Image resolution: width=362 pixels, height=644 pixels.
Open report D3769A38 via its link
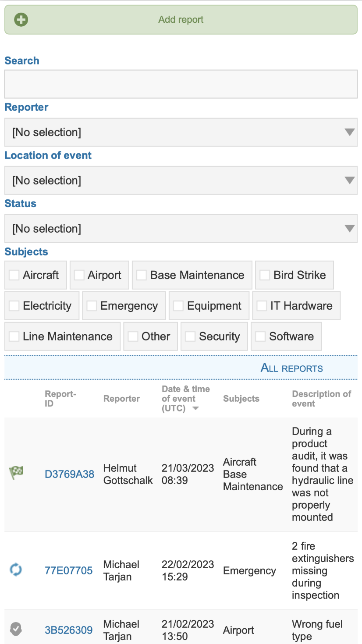[69, 474]
